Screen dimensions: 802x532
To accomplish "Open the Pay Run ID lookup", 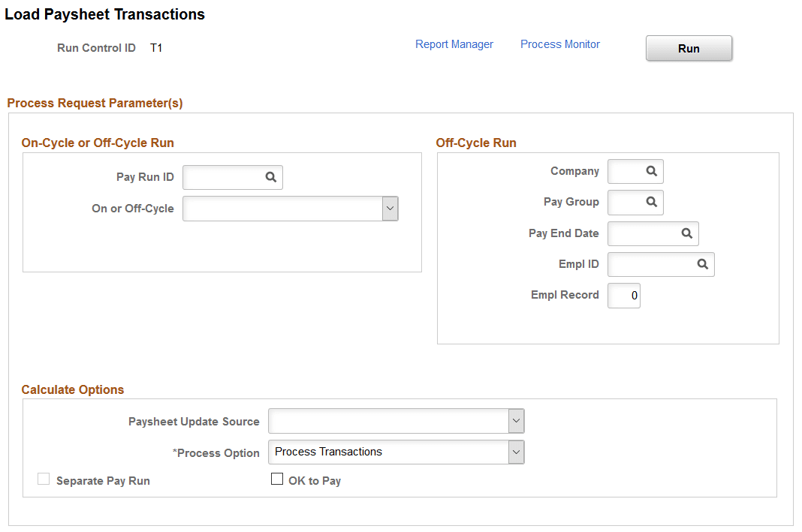I will point(270,177).
